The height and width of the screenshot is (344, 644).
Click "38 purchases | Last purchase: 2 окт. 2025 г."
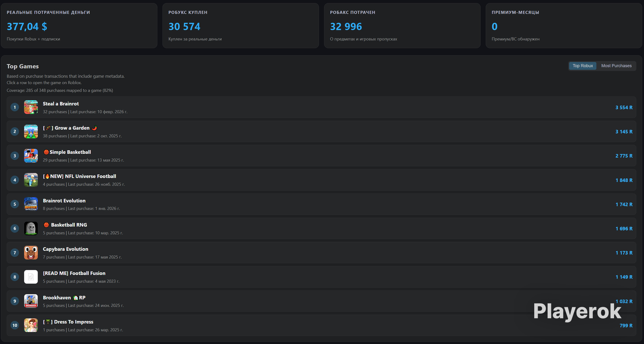click(82, 136)
